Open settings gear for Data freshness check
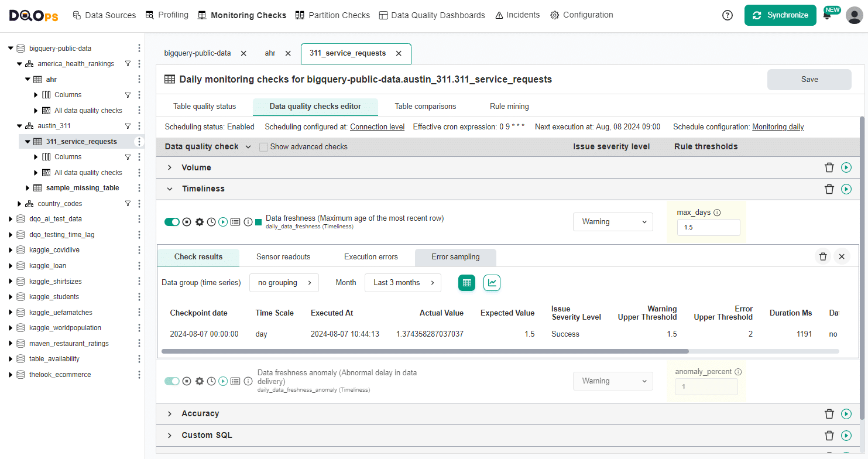Viewport: 868px width, 459px height. [200, 222]
